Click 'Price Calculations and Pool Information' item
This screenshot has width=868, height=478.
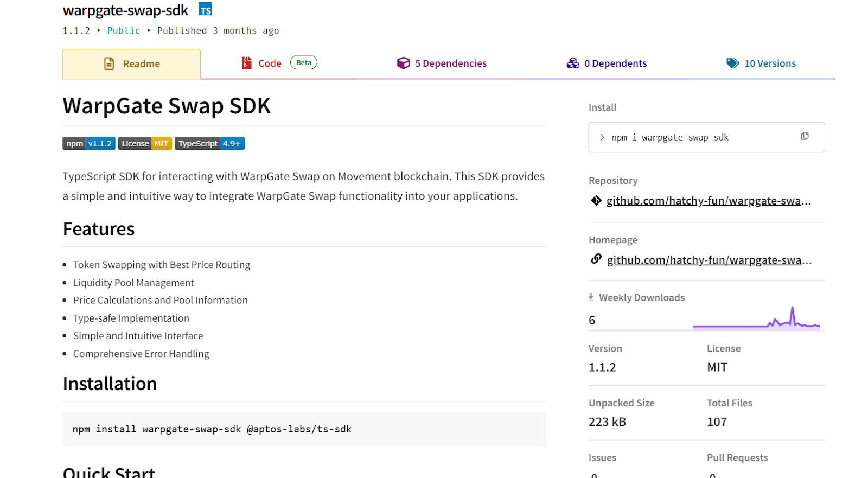pyautogui.click(x=161, y=300)
